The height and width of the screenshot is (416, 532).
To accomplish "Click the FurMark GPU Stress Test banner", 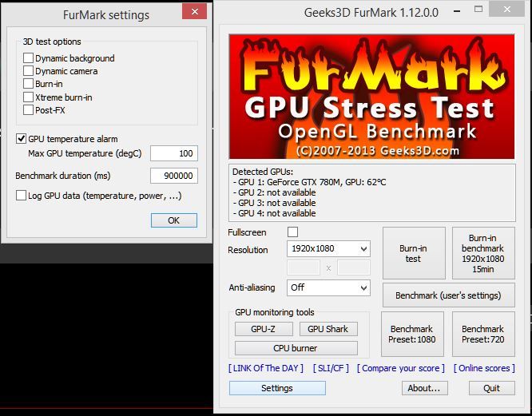I will 372,97.
